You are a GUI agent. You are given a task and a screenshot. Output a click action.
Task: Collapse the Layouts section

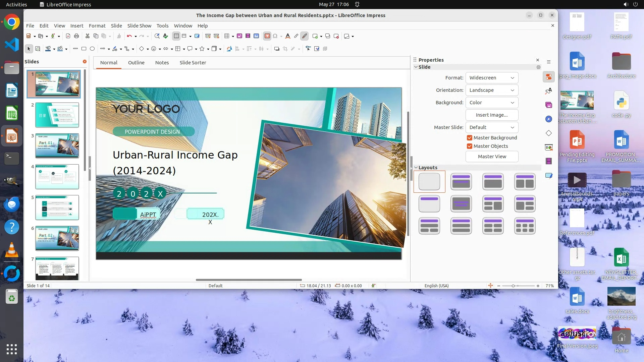pos(416,168)
